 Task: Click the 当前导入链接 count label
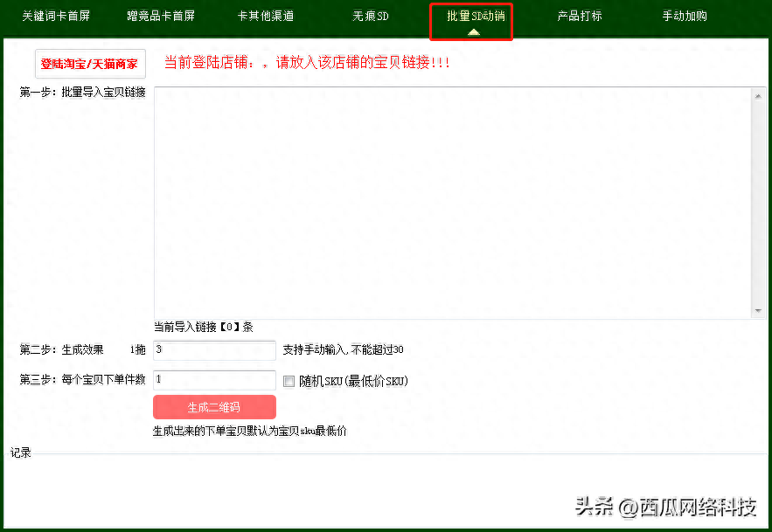[203, 327]
